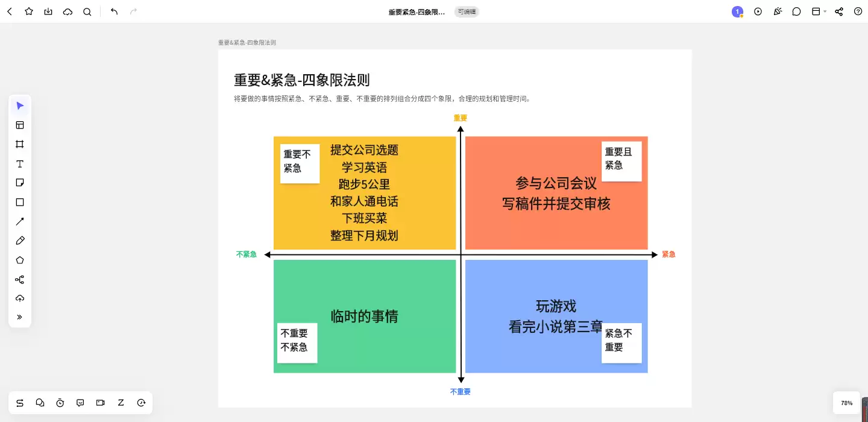Click the upload to cloud tool
The height and width of the screenshot is (422, 868).
(20, 298)
